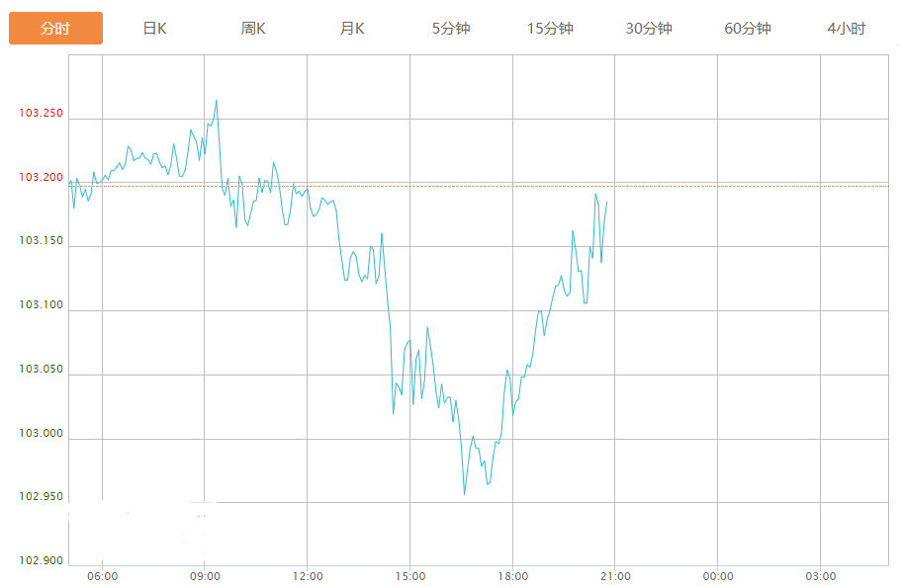Click the 102.950 price axis label
The width and height of the screenshot is (903, 588).
[x=41, y=497]
